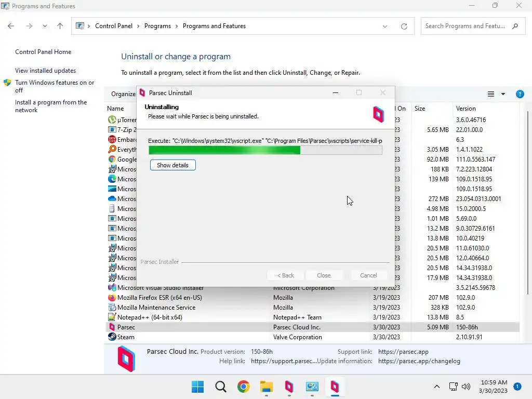Change the list view layout icon
The width and height of the screenshot is (532, 399).
click(490, 94)
